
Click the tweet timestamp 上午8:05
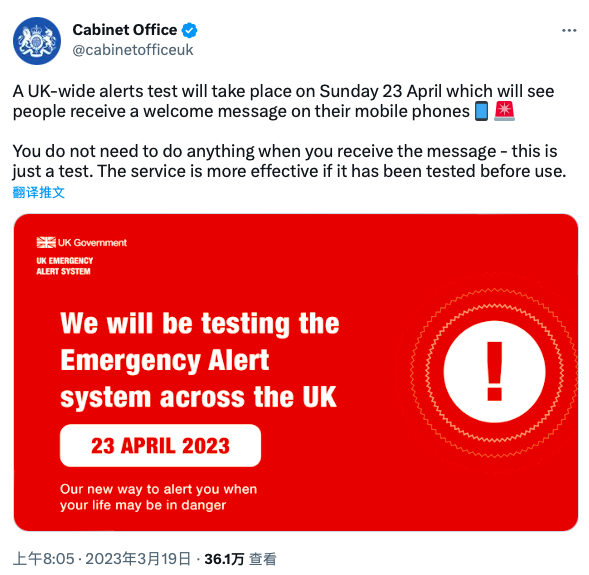pyautogui.click(x=44, y=559)
